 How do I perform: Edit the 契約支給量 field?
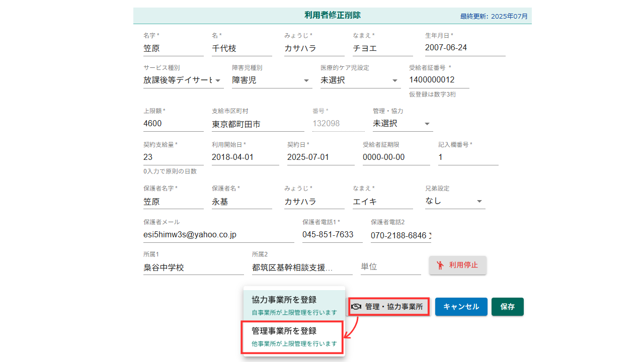tap(173, 157)
